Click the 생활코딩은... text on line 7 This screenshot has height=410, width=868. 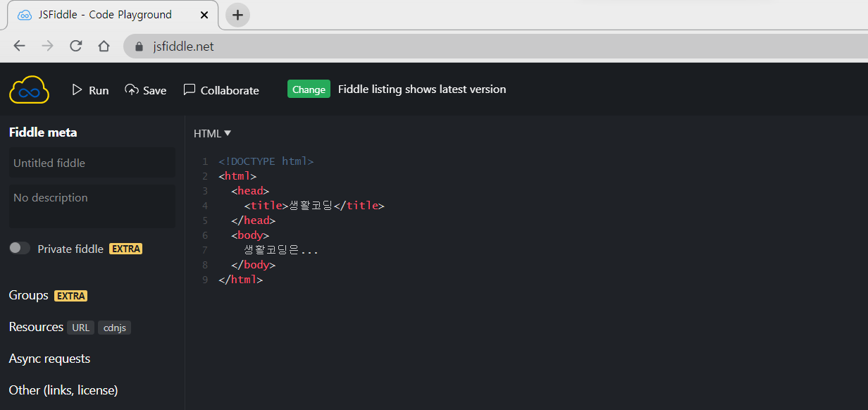[281, 250]
